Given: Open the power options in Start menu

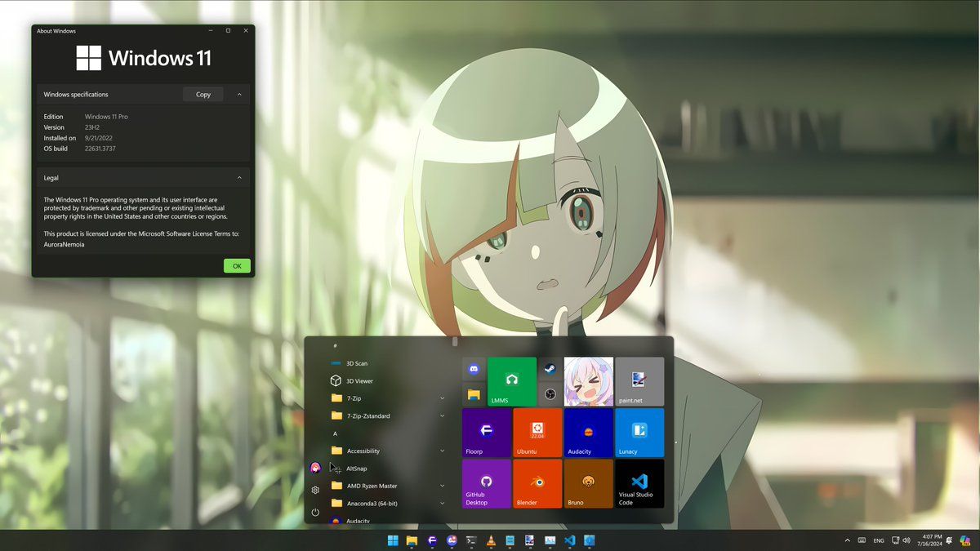Looking at the screenshot, I should (x=315, y=512).
